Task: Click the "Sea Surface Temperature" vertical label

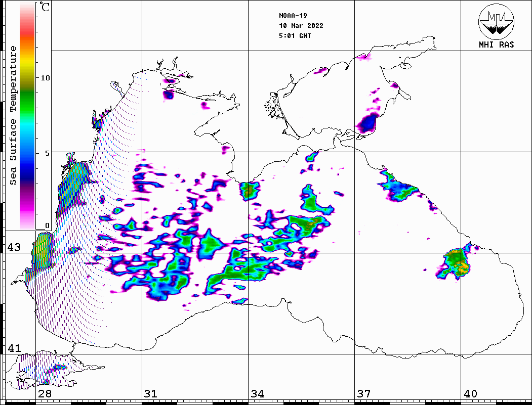Action: coord(13,115)
